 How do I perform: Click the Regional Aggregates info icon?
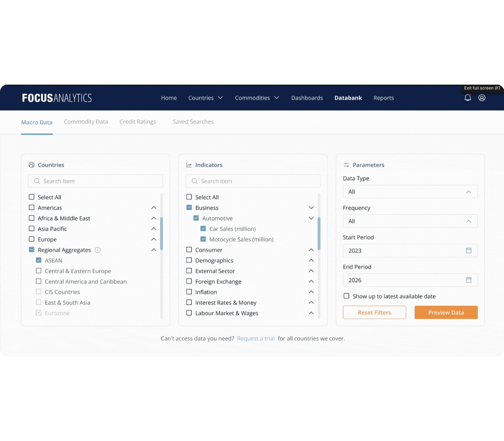(x=98, y=250)
